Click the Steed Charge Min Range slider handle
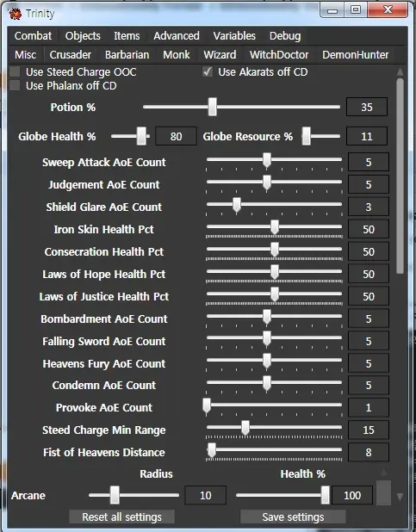 tap(245, 428)
